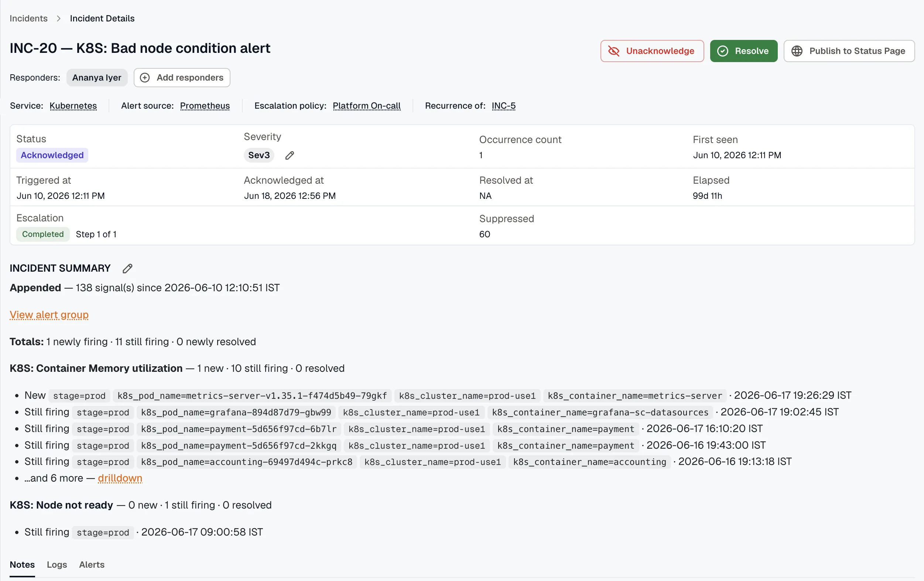Click the crossed-eye icon on Unacknowledge

pos(613,51)
